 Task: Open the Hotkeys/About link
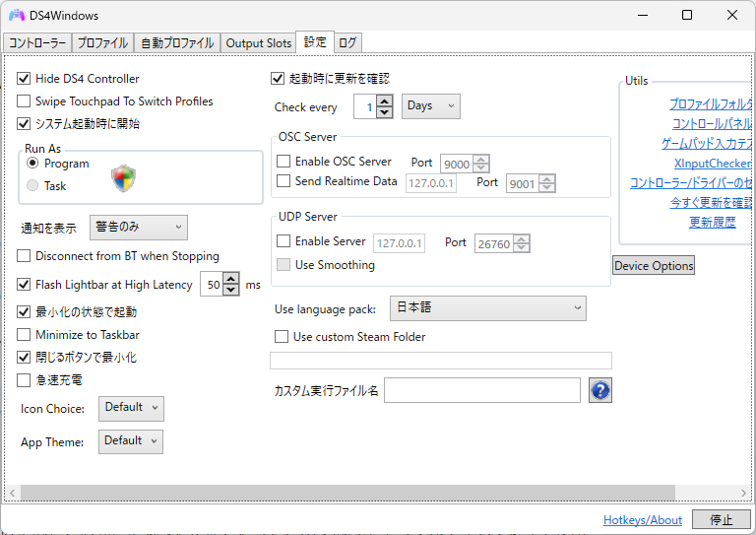click(x=643, y=520)
